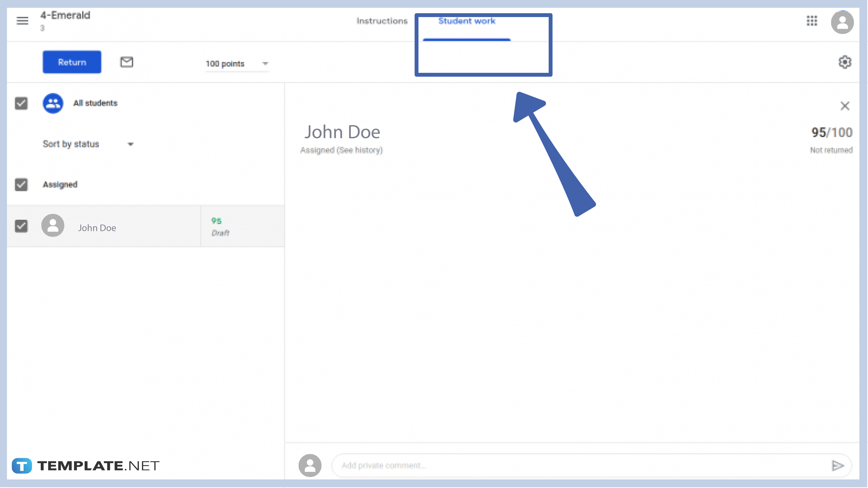Click John Doe's student avatar in the list
The height and width of the screenshot is (488, 868).
tap(53, 225)
